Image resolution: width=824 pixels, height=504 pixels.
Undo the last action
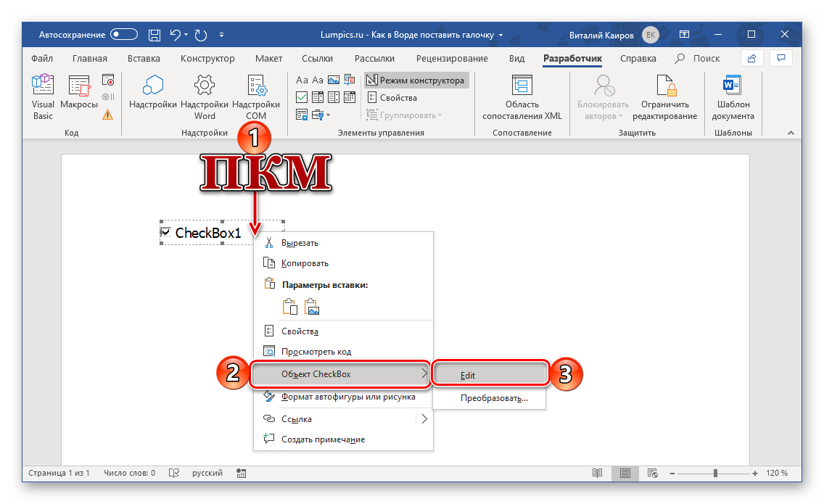click(x=175, y=35)
